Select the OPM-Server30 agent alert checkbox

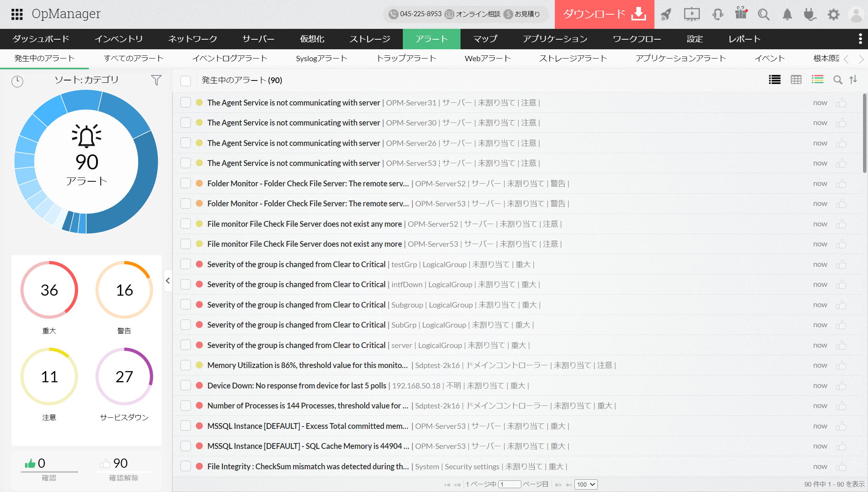[x=186, y=123]
